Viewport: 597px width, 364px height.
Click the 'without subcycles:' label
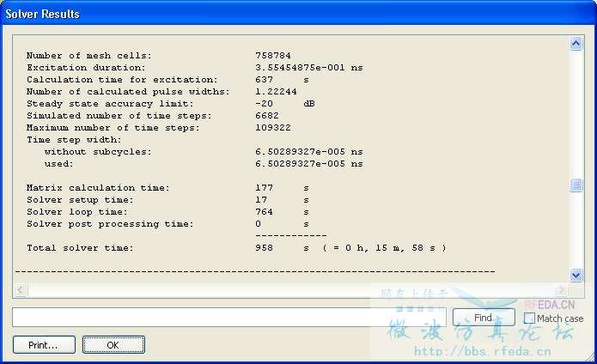tap(98, 152)
